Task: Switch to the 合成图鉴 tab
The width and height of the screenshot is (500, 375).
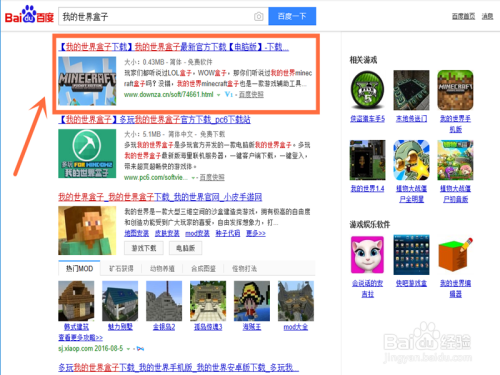Action: click(x=203, y=268)
